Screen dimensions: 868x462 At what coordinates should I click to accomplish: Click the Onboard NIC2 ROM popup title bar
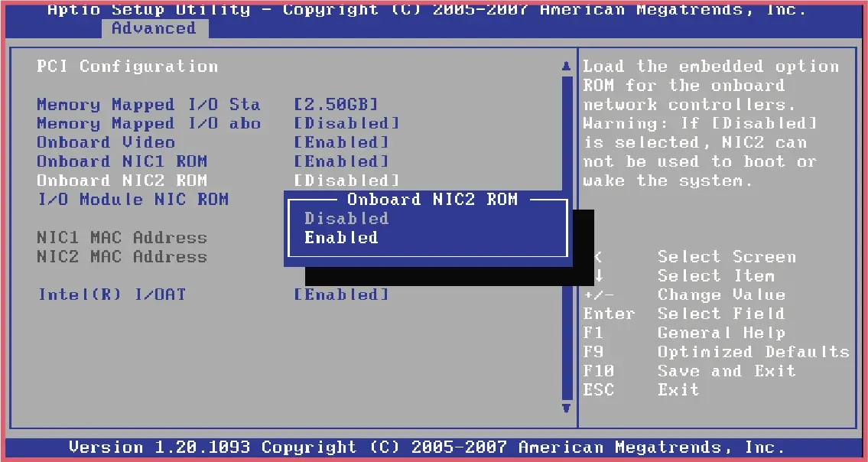tap(427, 200)
